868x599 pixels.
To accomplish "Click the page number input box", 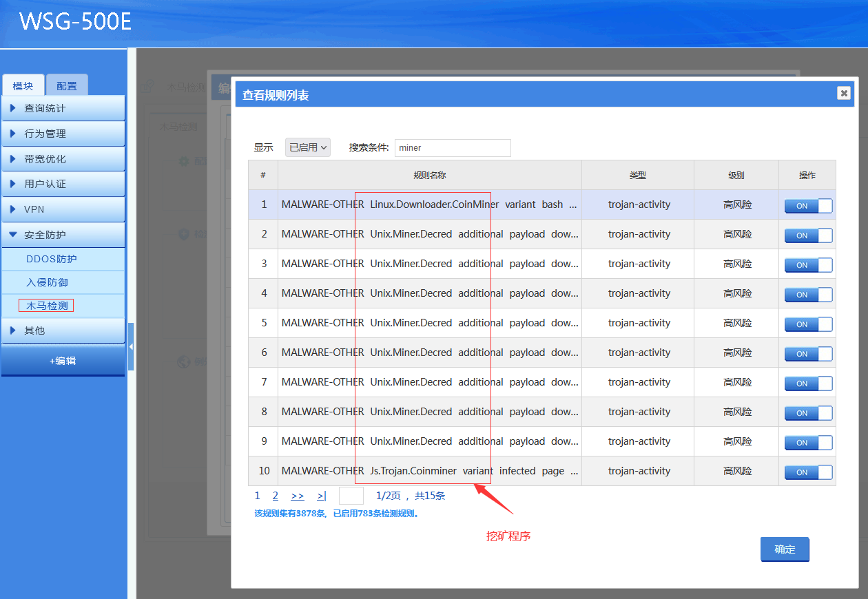I will (x=351, y=496).
